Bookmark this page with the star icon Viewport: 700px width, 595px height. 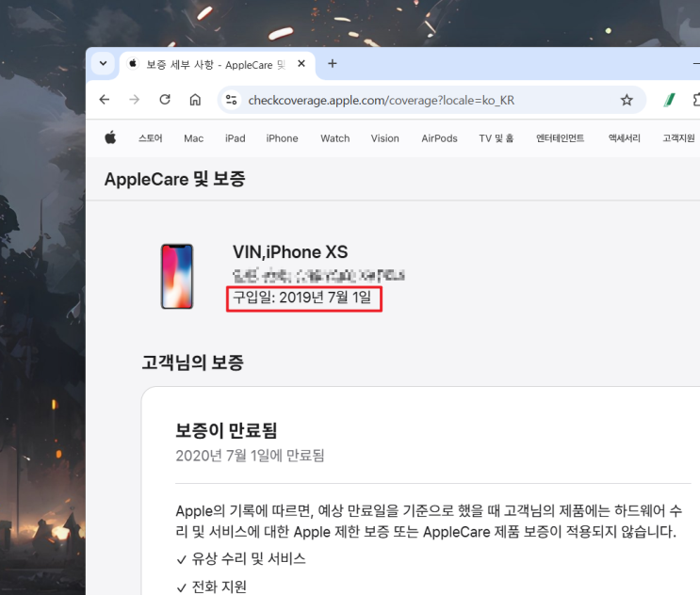point(627,100)
